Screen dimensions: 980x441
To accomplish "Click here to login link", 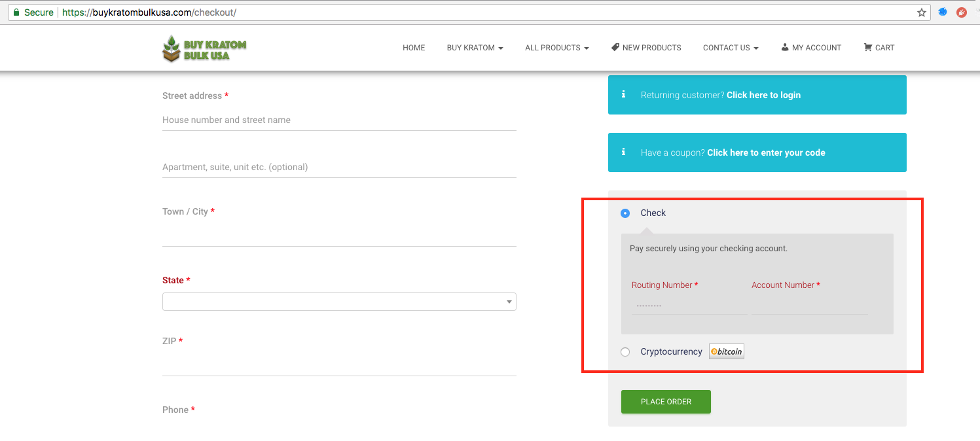I will pos(763,95).
